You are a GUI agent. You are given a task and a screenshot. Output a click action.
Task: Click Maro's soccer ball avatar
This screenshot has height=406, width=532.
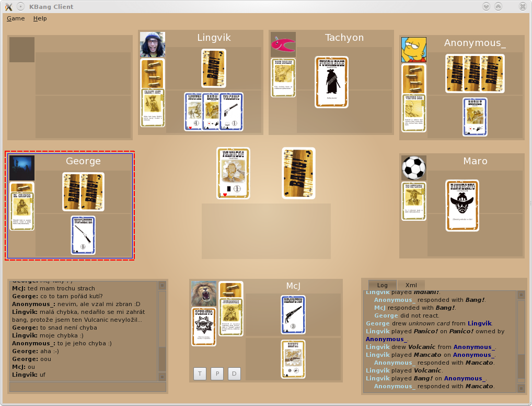(x=413, y=168)
